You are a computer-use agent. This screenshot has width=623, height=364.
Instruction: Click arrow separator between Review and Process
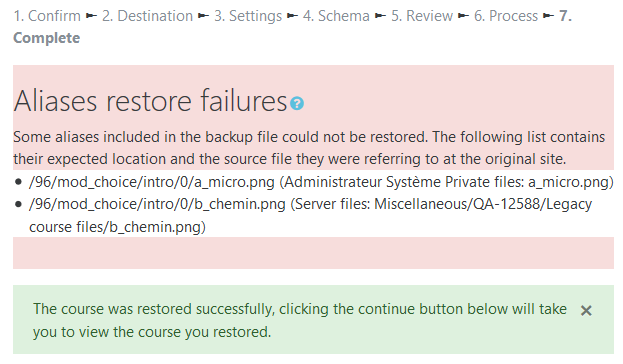[x=463, y=16]
